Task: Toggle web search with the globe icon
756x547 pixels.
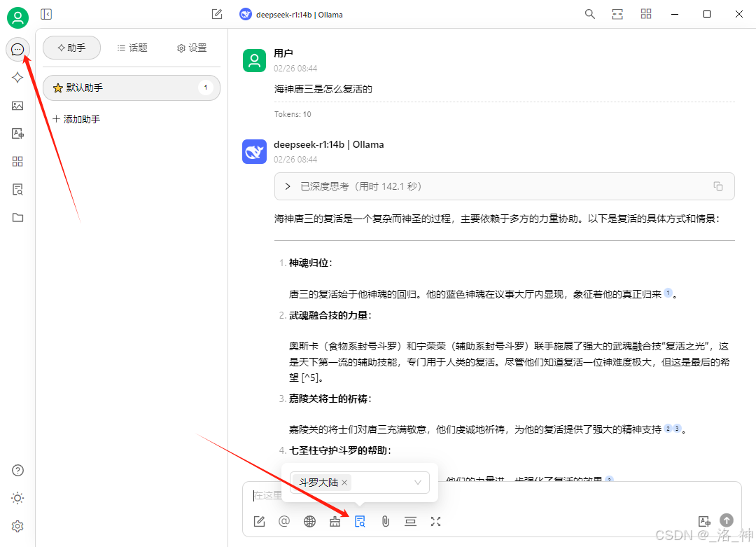Action: (x=309, y=521)
